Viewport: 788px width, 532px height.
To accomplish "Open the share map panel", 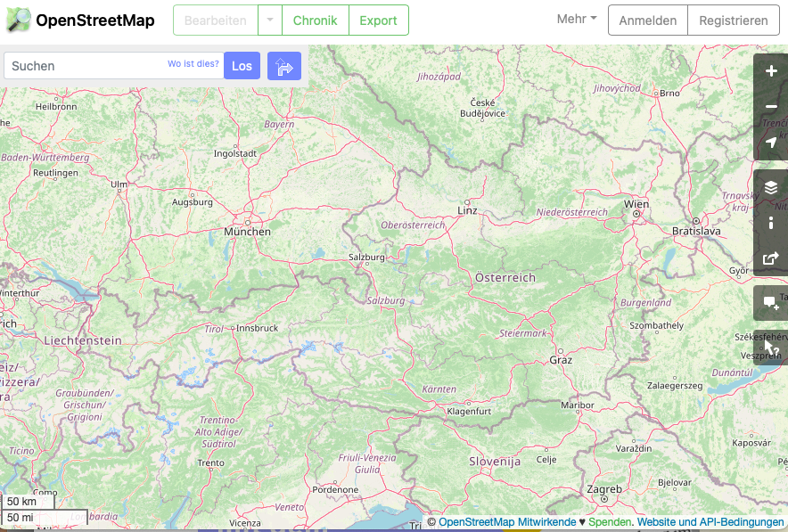I will click(x=771, y=259).
